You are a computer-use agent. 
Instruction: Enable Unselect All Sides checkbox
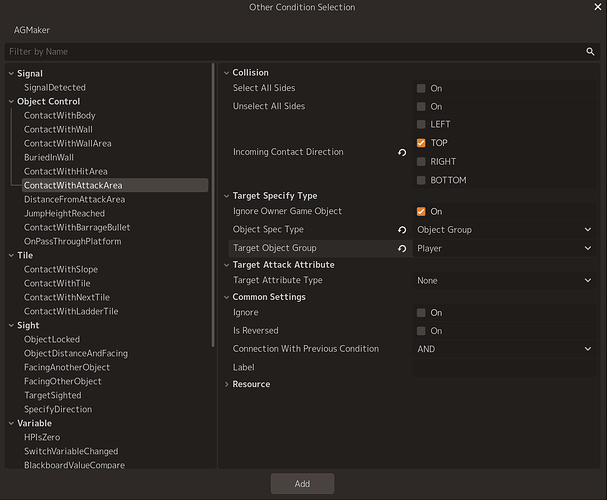[421, 106]
